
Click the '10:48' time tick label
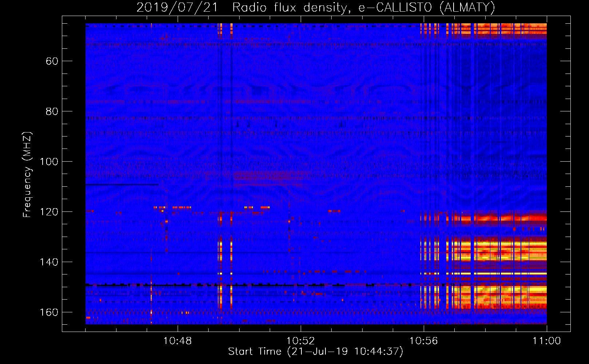(178, 341)
